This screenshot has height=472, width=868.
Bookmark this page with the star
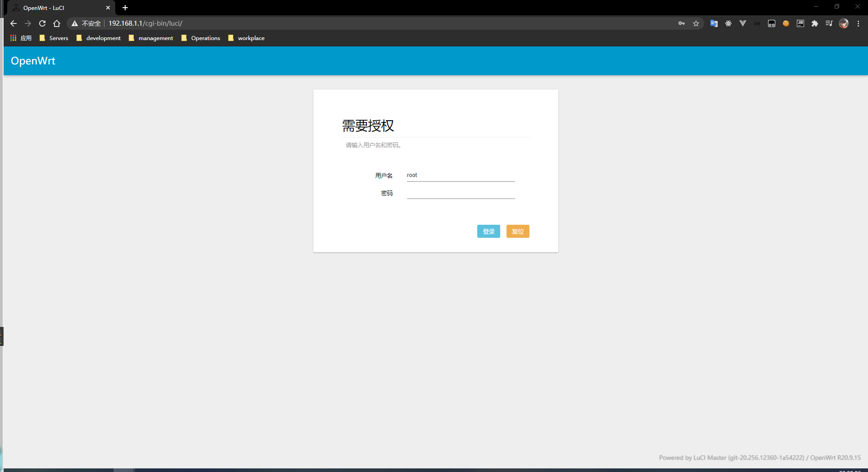coord(696,23)
